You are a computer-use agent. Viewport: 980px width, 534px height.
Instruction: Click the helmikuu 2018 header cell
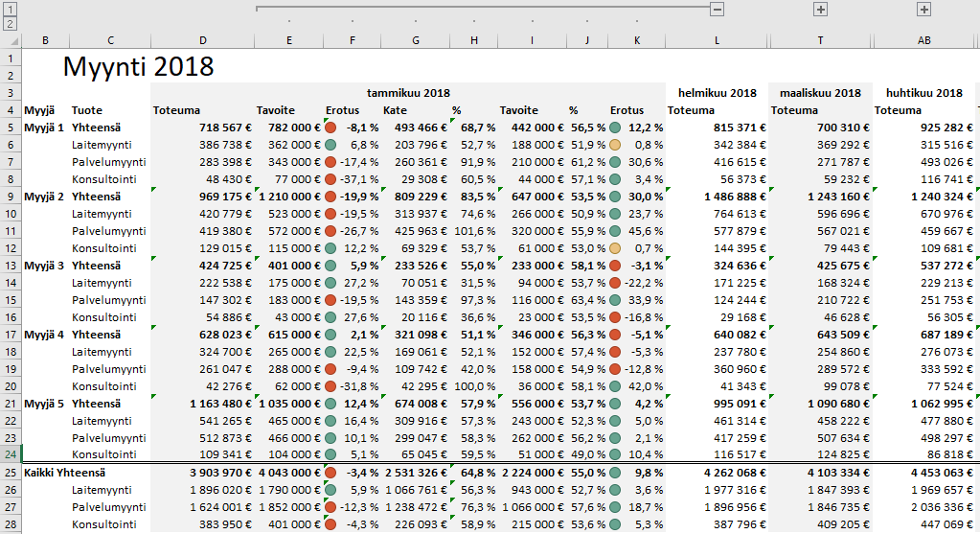click(717, 93)
